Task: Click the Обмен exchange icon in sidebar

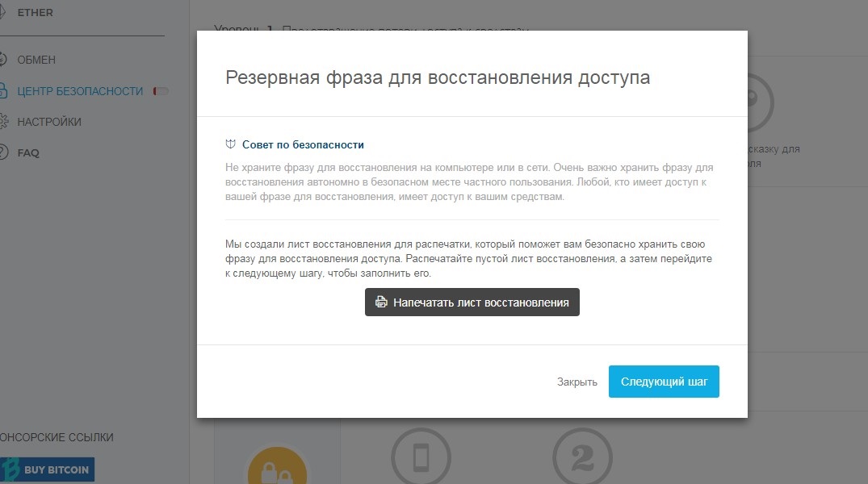Action: tap(2, 59)
